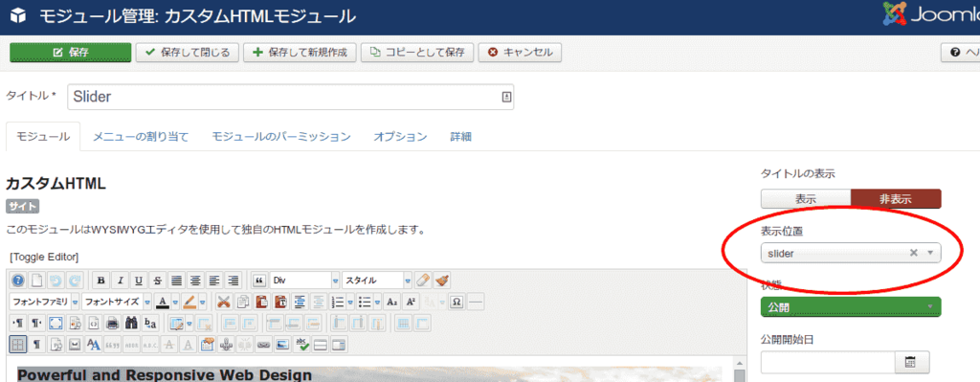Open 詳細 tab
Viewport: 980px width, 382px height.
pos(460,136)
